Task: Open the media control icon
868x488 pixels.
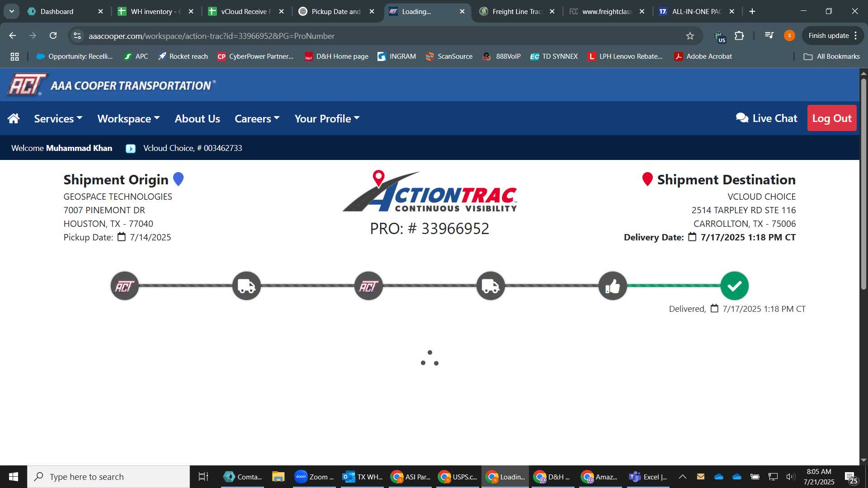Action: [769, 35]
